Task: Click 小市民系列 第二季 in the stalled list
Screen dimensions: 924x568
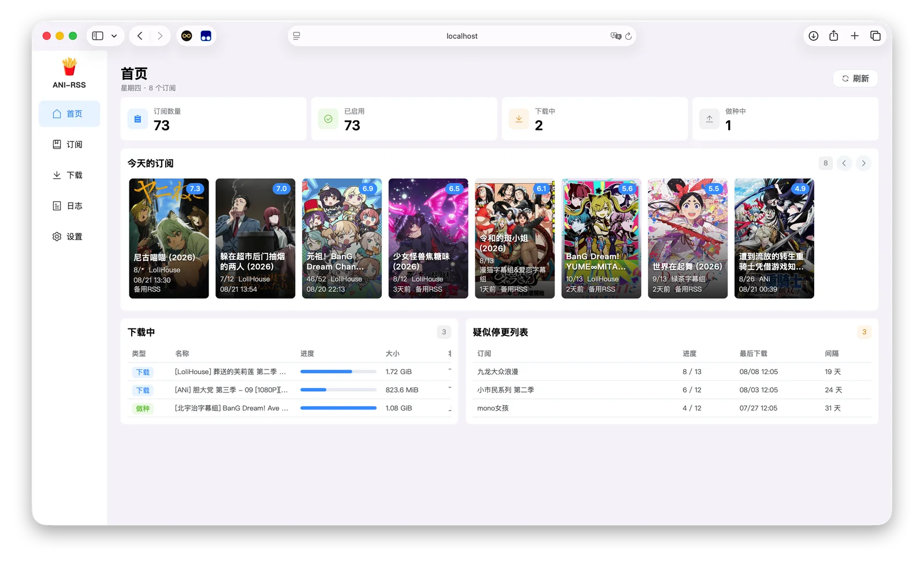Action: pos(505,390)
